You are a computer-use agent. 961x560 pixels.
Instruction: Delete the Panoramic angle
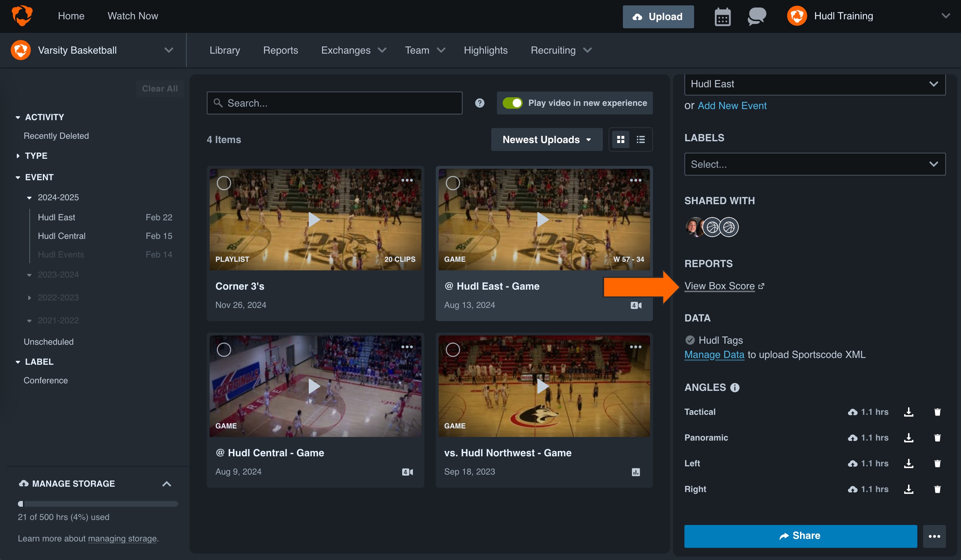click(x=938, y=438)
